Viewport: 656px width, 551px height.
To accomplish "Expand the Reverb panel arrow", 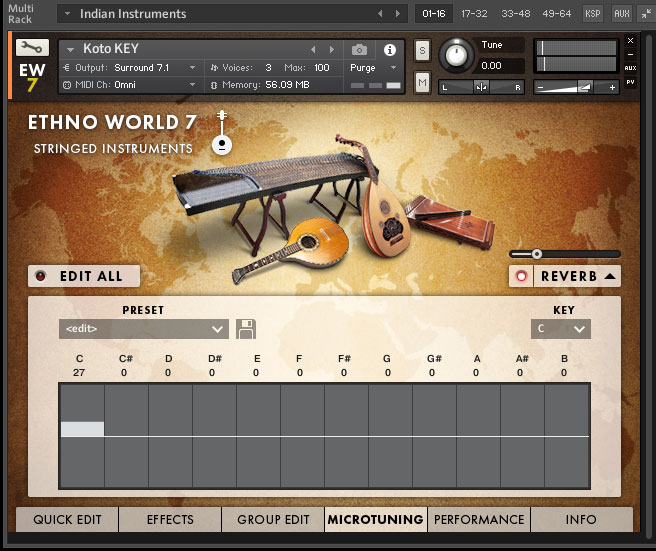I will tap(610, 276).
